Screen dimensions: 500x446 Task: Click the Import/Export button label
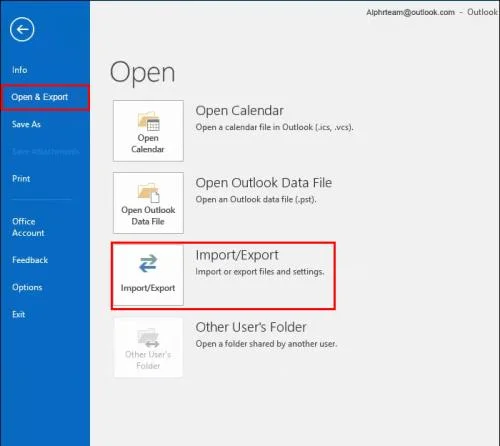coord(148,288)
